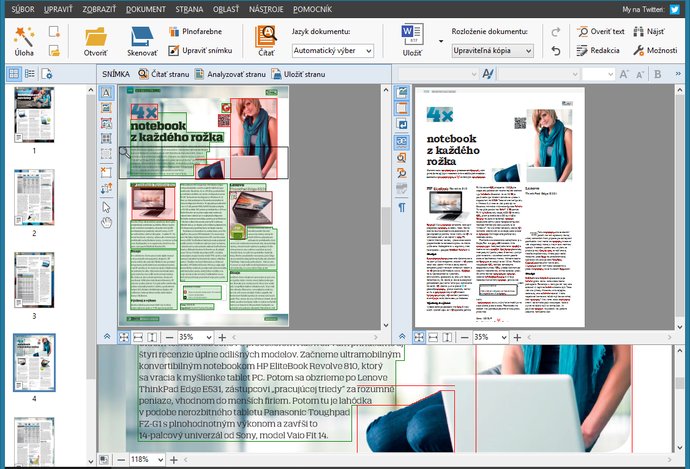690x469 pixels.
Task: Click Analyzovať stranu button
Action: tap(231, 74)
